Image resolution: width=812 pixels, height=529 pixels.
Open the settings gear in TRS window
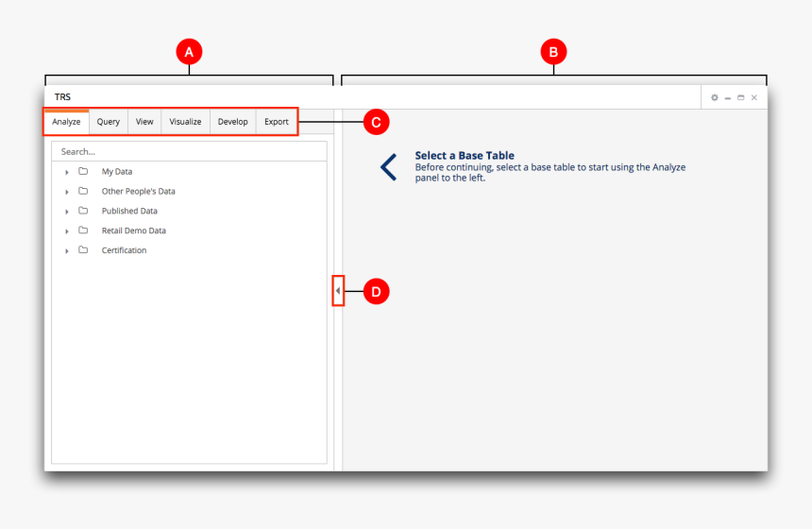point(715,97)
